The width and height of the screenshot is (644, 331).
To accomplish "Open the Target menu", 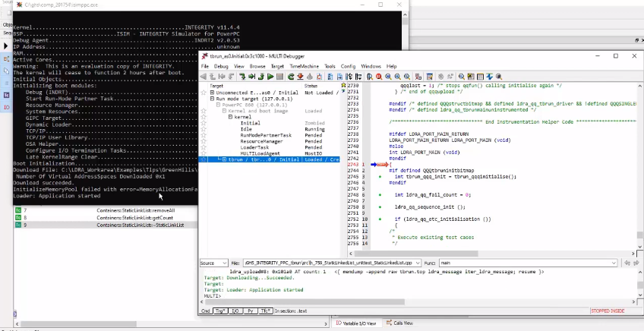I will [x=277, y=66].
